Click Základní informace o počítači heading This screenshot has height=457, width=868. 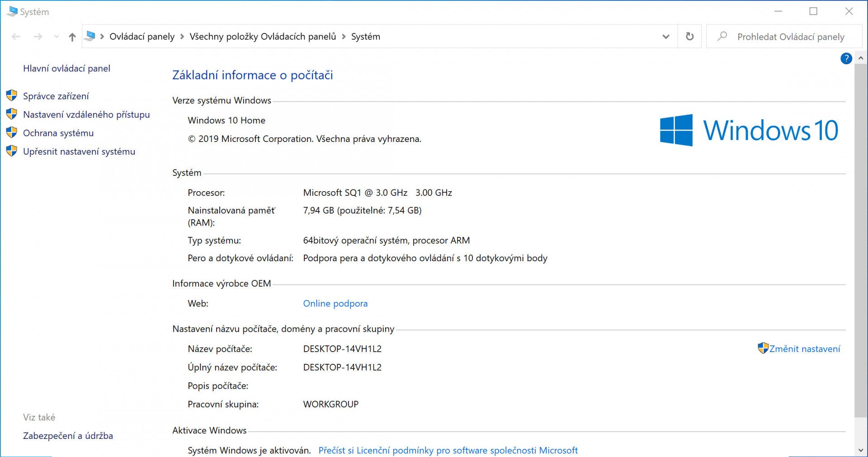point(253,75)
